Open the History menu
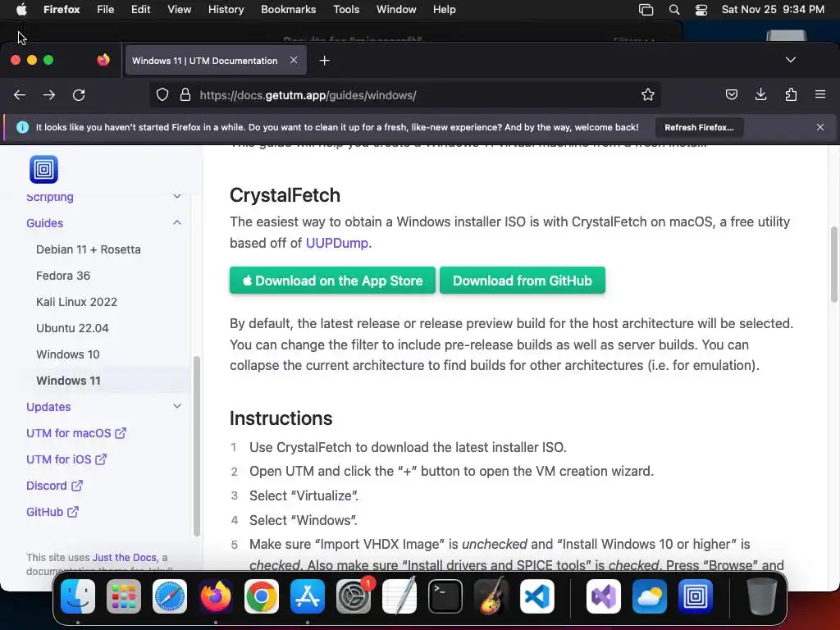Viewport: 840px width, 630px height. pos(226,10)
